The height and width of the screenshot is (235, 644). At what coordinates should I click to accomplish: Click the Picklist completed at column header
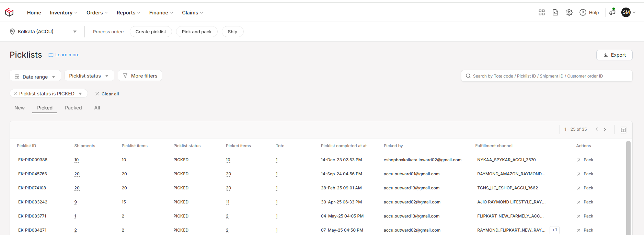[344, 146]
